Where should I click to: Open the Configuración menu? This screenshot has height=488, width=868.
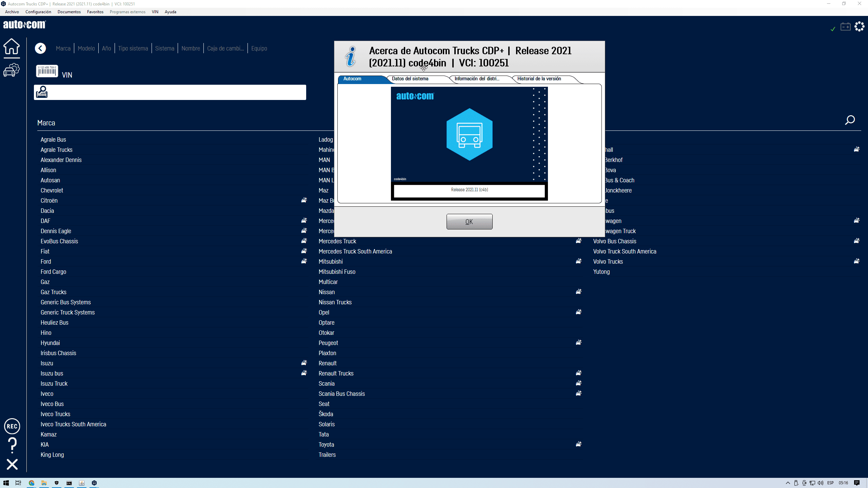tap(38, 12)
